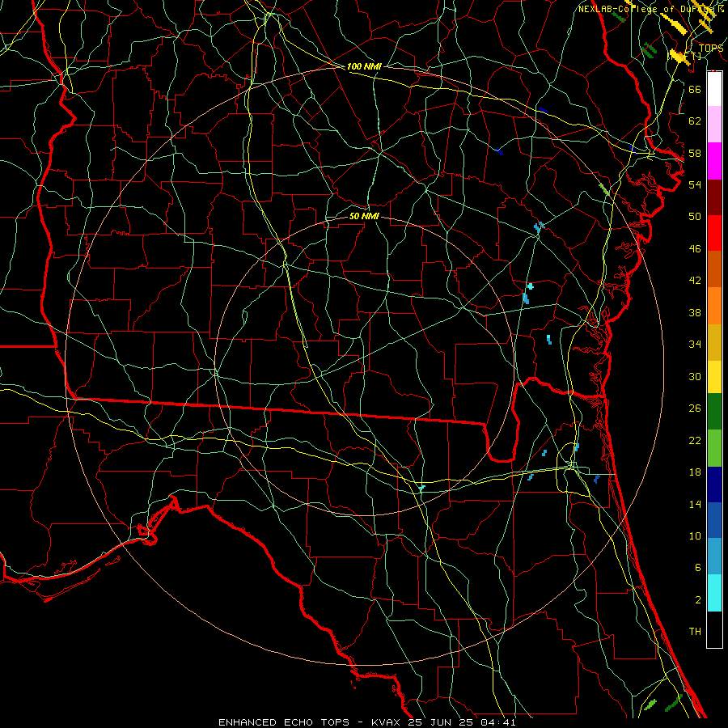728x728 pixels.
Task: Click the legend value '54'
Action: 695,184
